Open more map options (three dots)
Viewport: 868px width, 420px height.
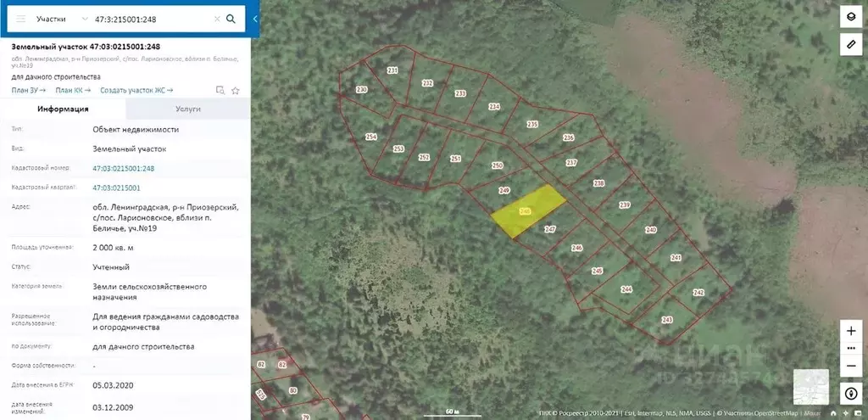pyautogui.click(x=851, y=349)
